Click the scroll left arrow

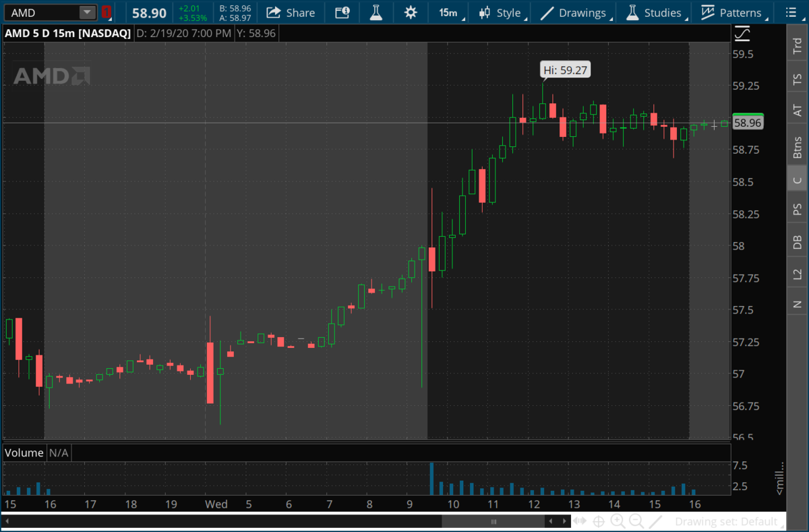(551, 521)
